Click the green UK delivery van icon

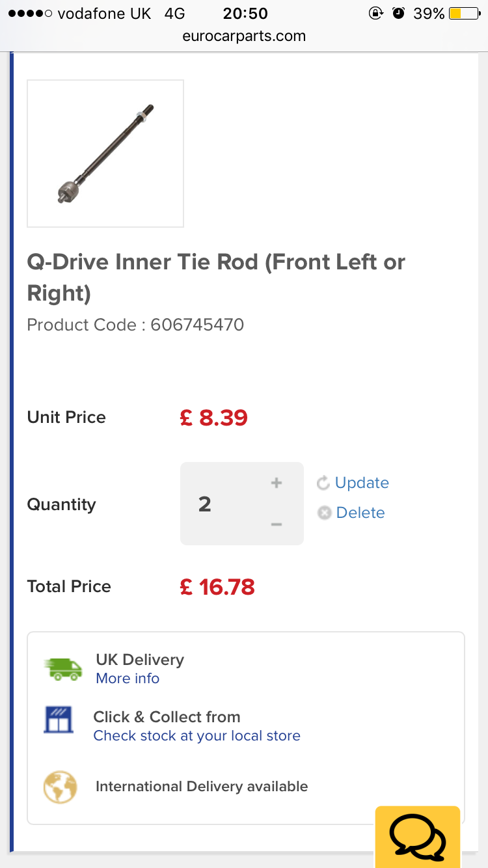[x=64, y=669]
